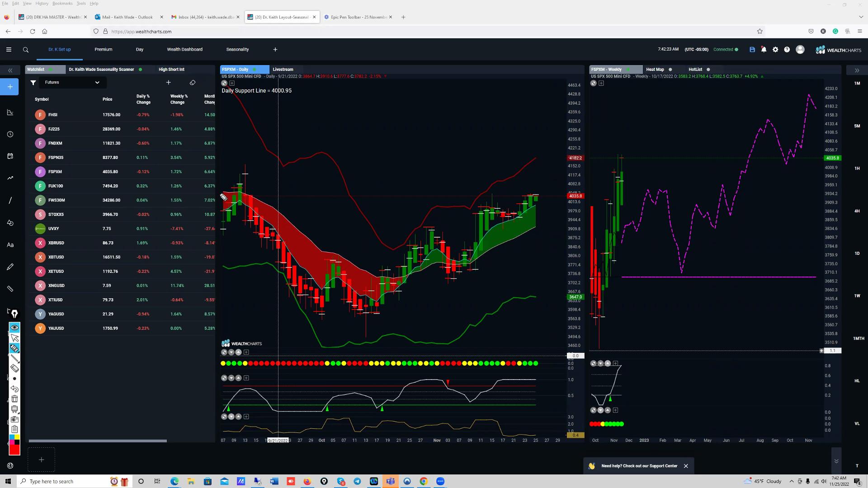Add a symbol with watchlist plus icon
Image resolution: width=868 pixels, height=488 pixels.
169,83
